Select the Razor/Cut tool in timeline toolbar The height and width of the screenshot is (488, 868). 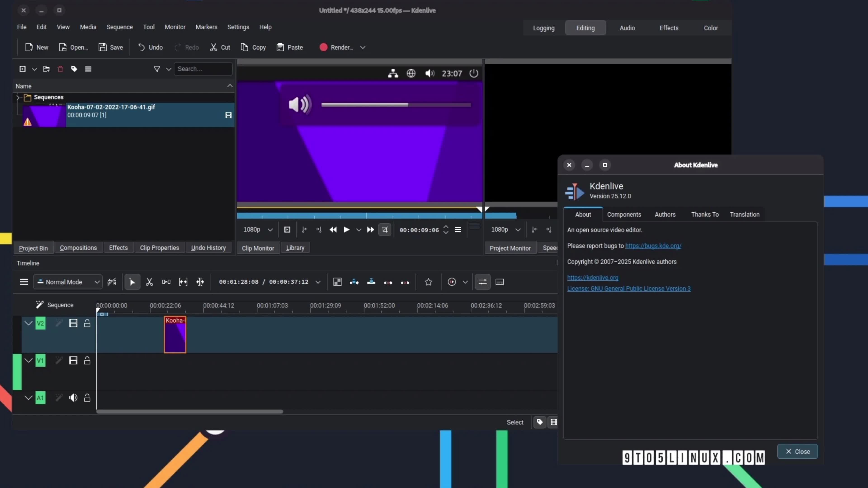click(x=150, y=282)
